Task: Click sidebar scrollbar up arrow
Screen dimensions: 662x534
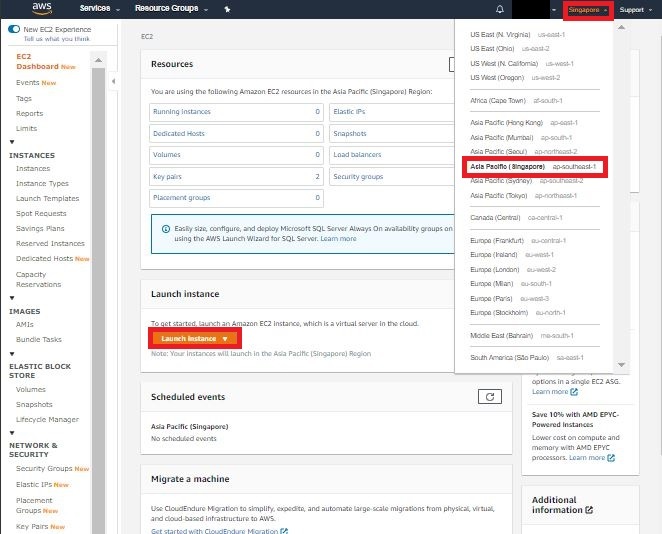Action: (x=98, y=60)
